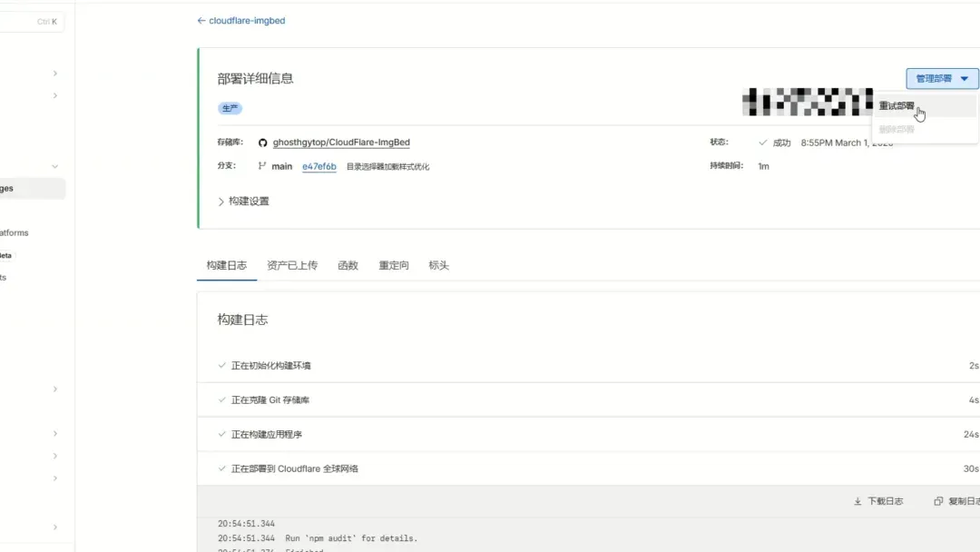
Task: Switch to the 资产已上传 tab
Action: click(x=292, y=265)
